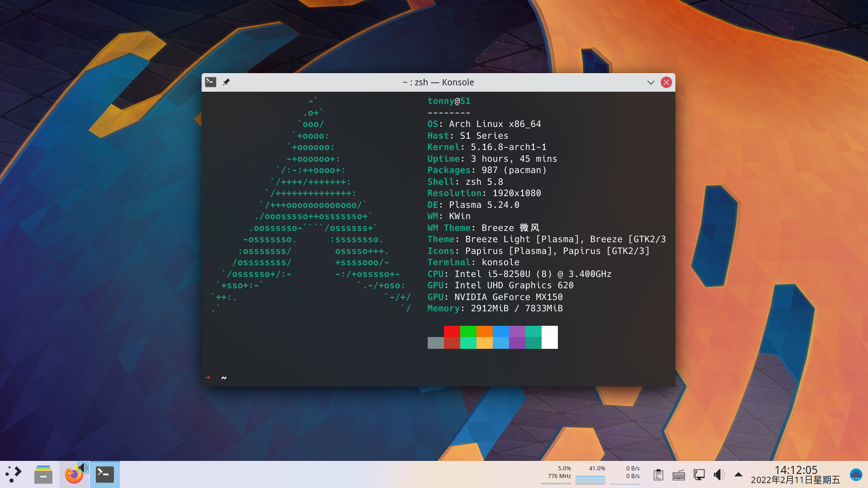Click the "OS: Arch Linux x86_64" line
This screenshot has width=868, height=488.
point(484,124)
